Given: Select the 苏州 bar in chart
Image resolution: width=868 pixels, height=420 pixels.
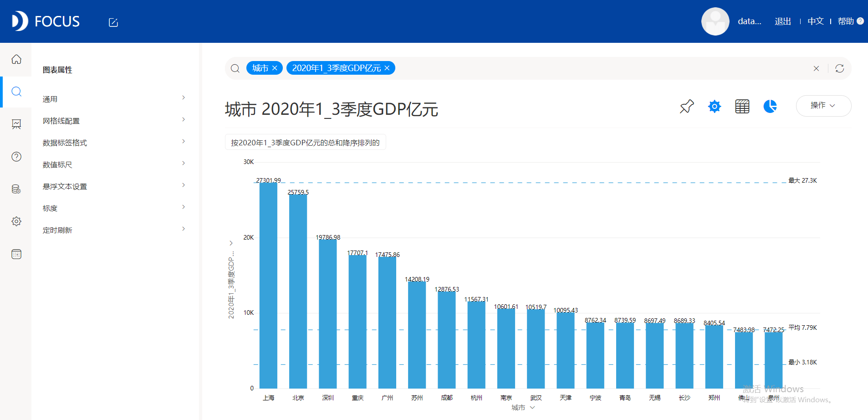Looking at the screenshot, I should coord(417,335).
